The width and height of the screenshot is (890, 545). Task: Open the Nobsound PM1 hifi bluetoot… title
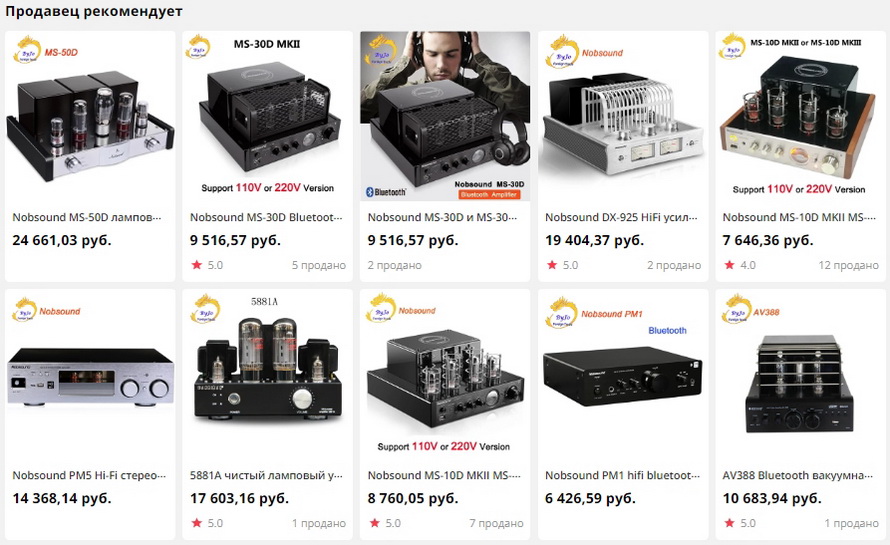623,476
